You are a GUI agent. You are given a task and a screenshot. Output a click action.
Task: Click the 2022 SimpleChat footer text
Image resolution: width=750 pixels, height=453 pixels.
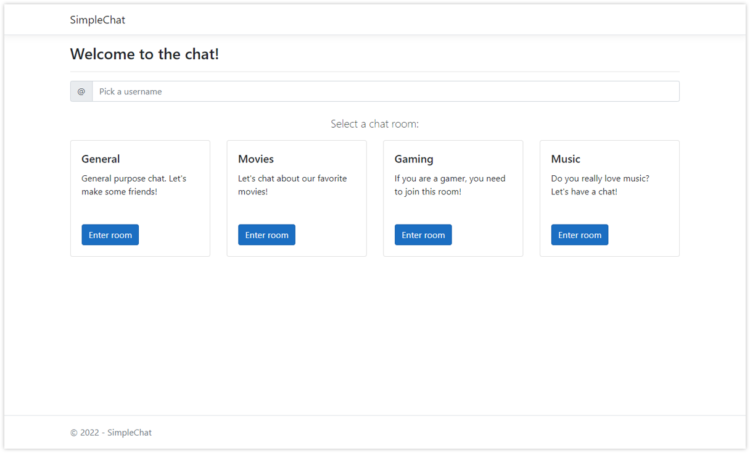(x=111, y=433)
